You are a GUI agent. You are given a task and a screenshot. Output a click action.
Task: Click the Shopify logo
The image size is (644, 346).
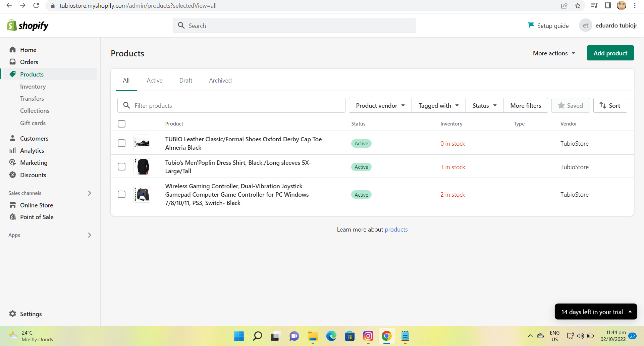pyautogui.click(x=28, y=26)
